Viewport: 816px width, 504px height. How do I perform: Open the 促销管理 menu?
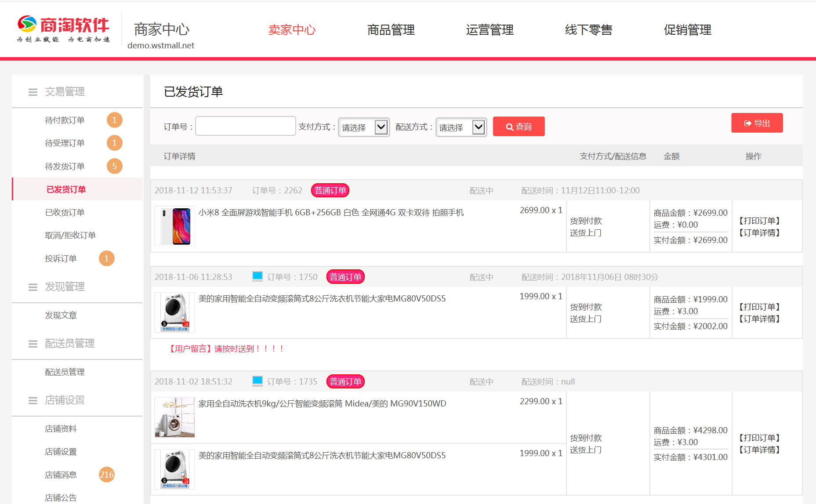click(687, 30)
